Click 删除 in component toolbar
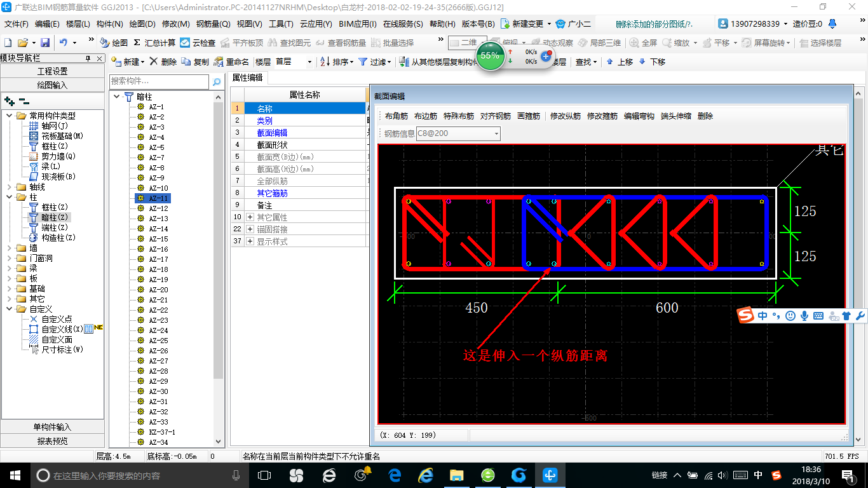This screenshot has height=488, width=868. (x=163, y=62)
